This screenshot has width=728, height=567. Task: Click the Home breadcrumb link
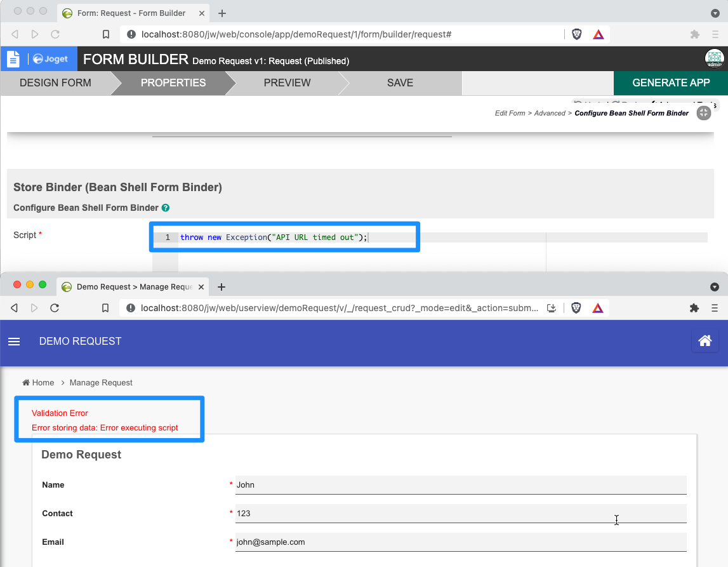[x=43, y=383]
